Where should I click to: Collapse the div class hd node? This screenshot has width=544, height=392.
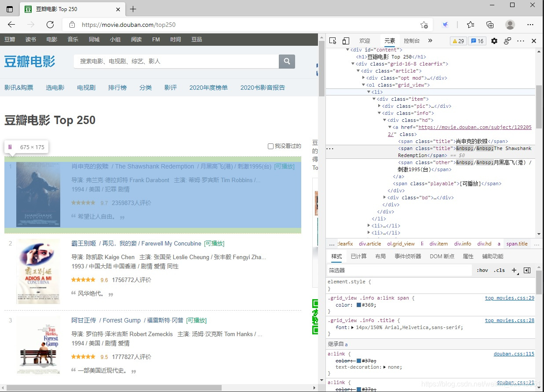click(x=385, y=120)
